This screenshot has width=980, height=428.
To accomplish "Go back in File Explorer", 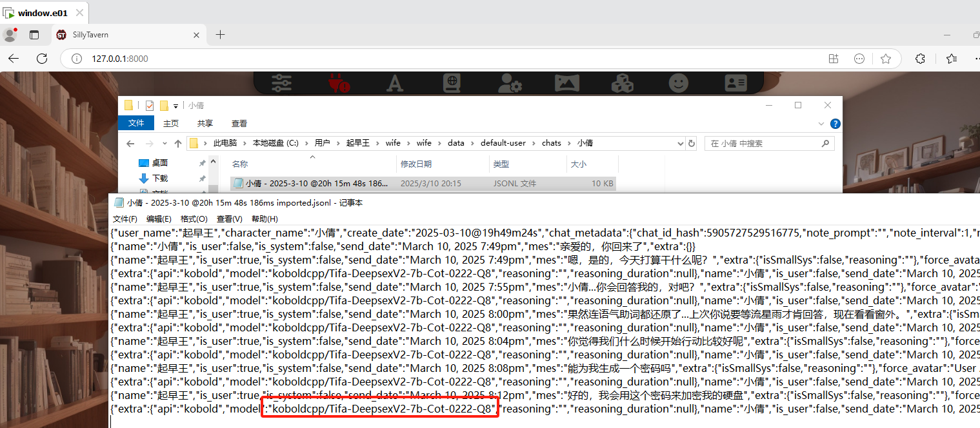I will pos(130,143).
